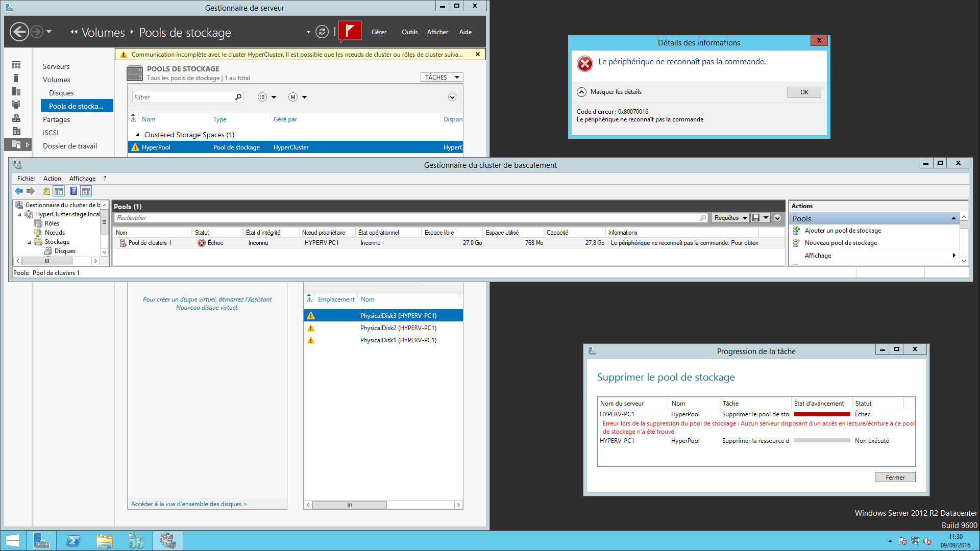Click the Windows Start button

(x=12, y=541)
